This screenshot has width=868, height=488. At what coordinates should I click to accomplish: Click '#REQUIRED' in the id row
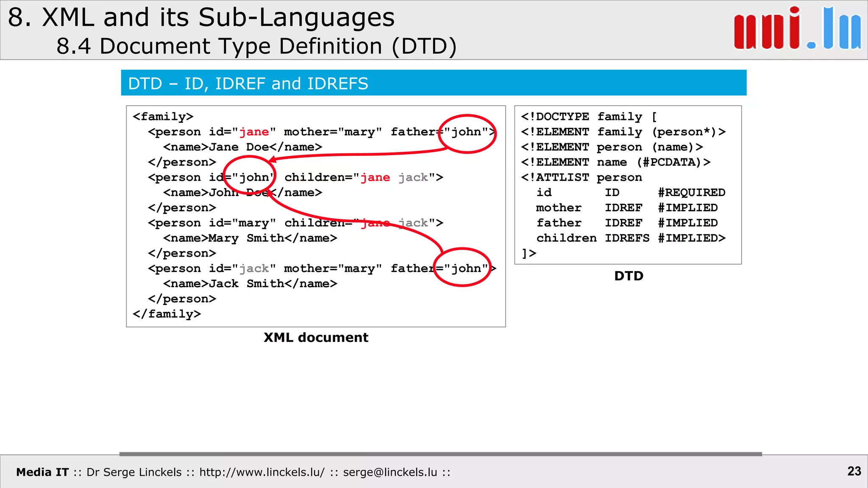pos(692,192)
